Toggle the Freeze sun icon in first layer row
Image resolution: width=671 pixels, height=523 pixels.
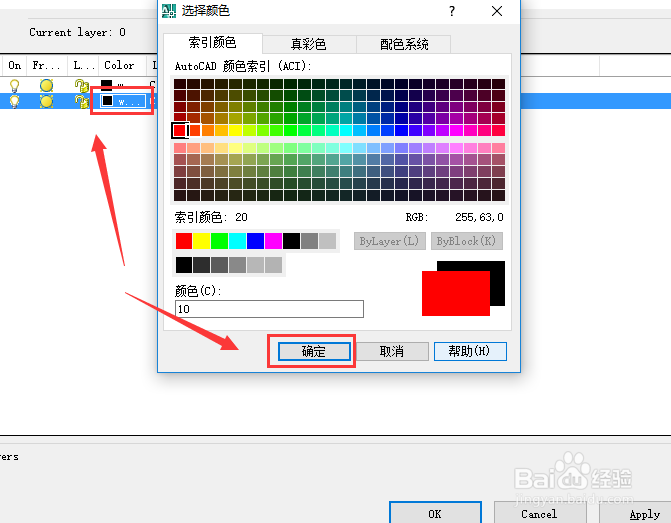tap(46, 86)
